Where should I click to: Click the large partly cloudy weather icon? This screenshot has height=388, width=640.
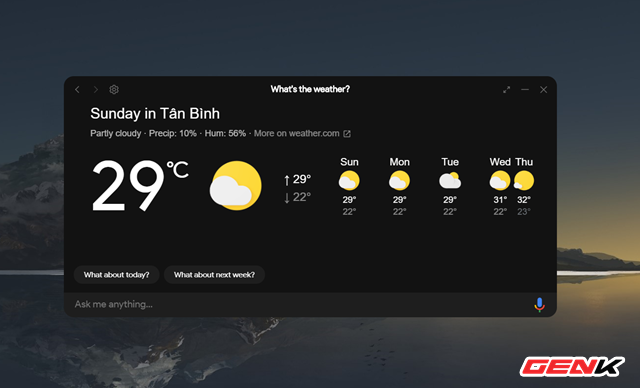236,186
